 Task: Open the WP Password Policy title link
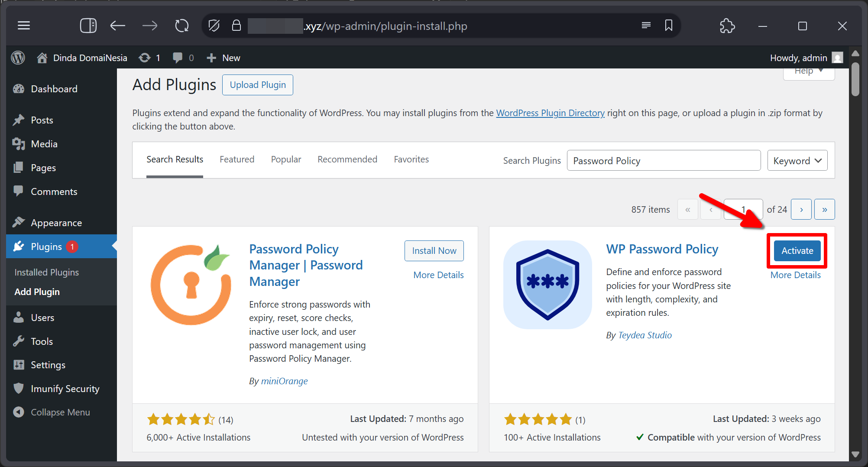coord(662,249)
